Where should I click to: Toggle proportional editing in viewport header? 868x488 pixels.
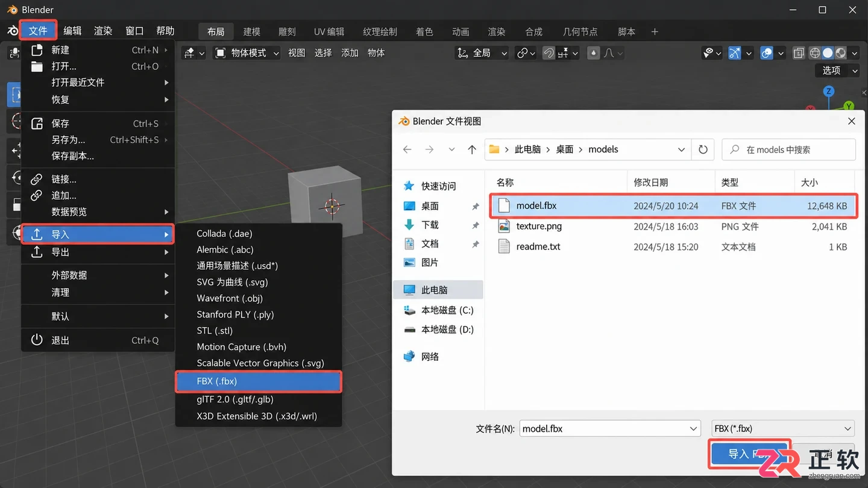pyautogui.click(x=594, y=53)
